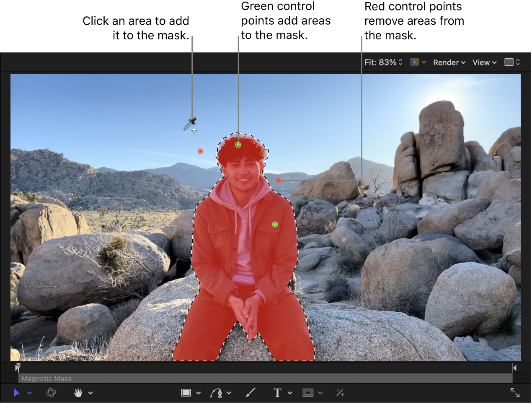The image size is (532, 404).
Task: Click the fullscreen expand button
Action: 515,393
